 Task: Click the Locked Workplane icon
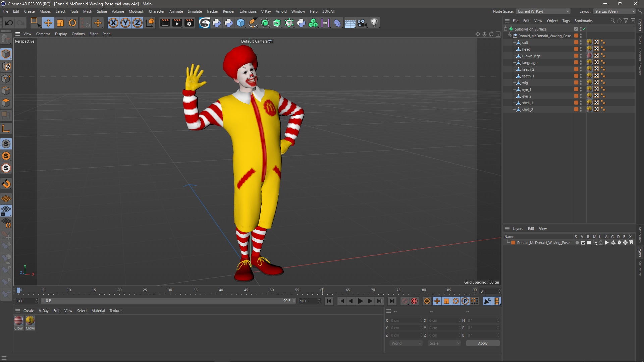pyautogui.click(x=6, y=211)
